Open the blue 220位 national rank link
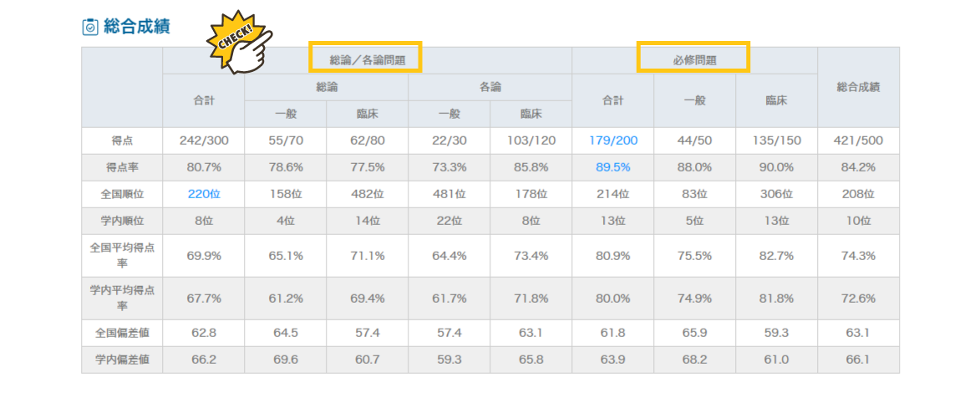Image resolution: width=980 pixels, height=398 pixels. click(x=204, y=195)
